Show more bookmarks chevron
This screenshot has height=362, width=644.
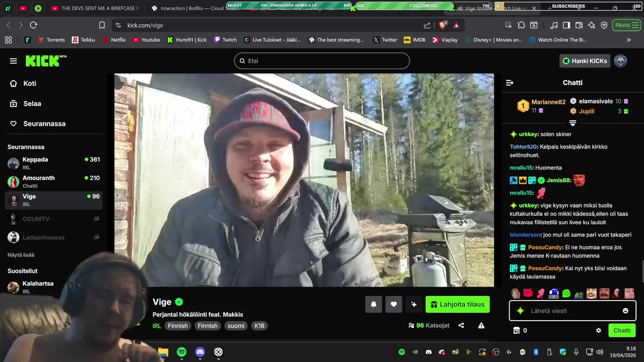[x=628, y=40]
